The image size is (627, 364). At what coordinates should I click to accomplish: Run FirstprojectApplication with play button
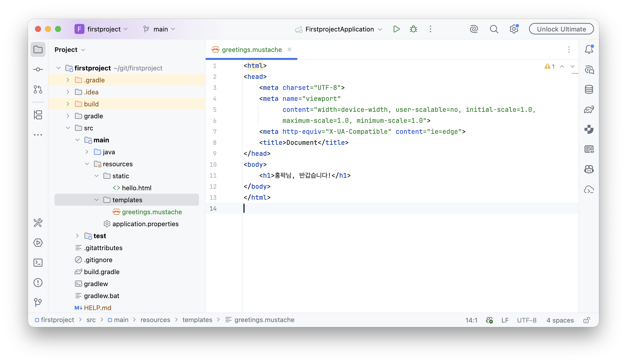coord(396,29)
